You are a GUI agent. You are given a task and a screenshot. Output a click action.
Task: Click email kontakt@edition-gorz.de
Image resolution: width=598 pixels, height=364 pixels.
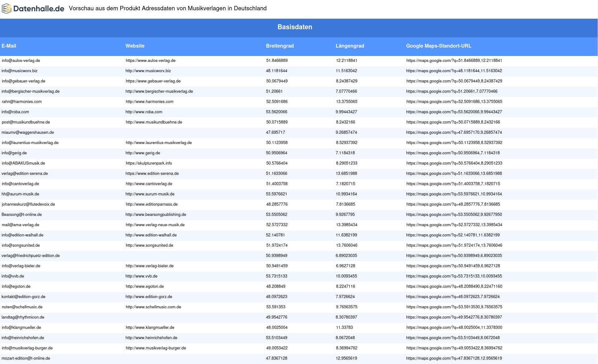pyautogui.click(x=23, y=297)
